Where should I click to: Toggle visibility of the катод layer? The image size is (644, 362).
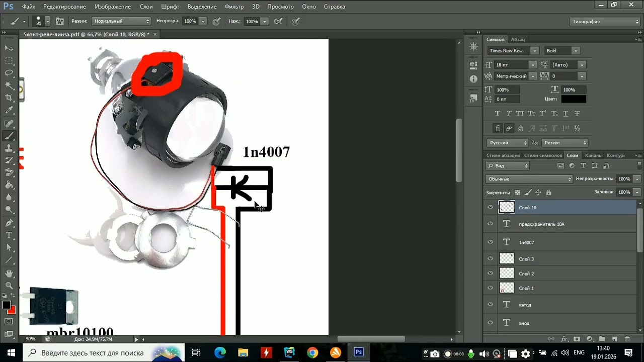tap(491, 304)
